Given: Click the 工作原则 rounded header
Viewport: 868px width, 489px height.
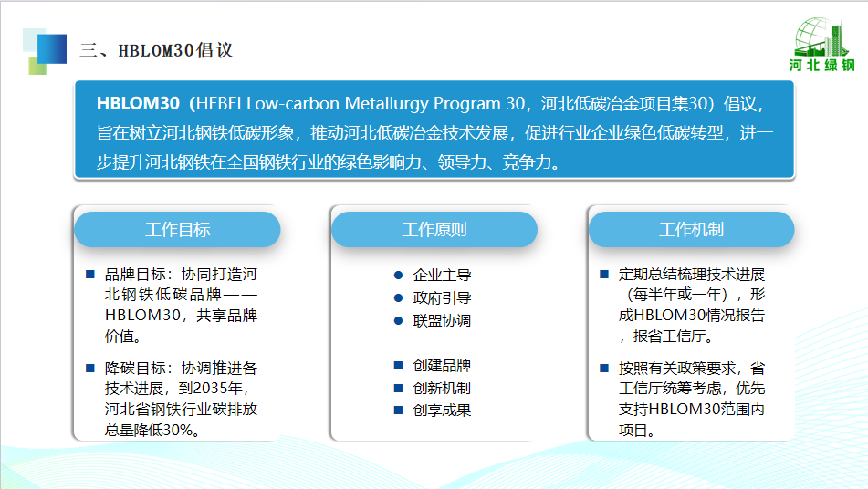Looking at the screenshot, I should point(434,229).
